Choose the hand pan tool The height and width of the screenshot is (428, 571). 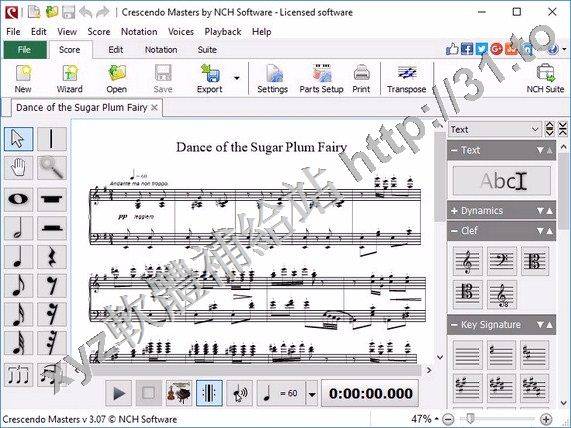click(x=19, y=168)
